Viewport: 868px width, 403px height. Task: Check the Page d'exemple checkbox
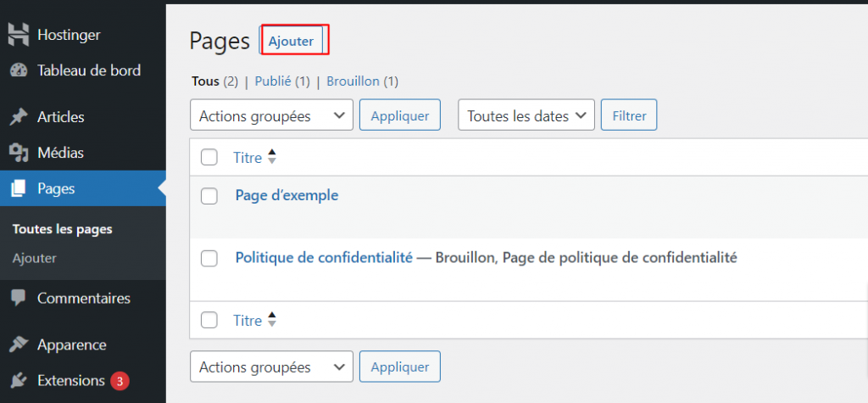[x=209, y=196]
